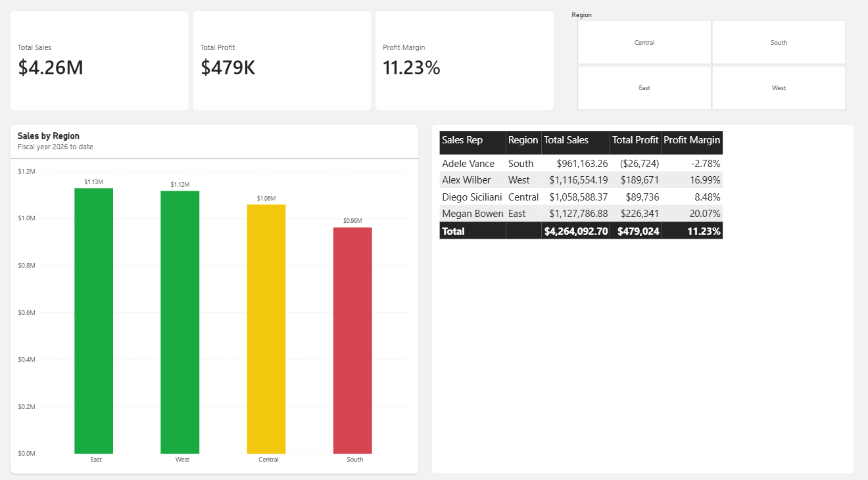
Task: Click the green West sales bar
Action: click(x=180, y=322)
